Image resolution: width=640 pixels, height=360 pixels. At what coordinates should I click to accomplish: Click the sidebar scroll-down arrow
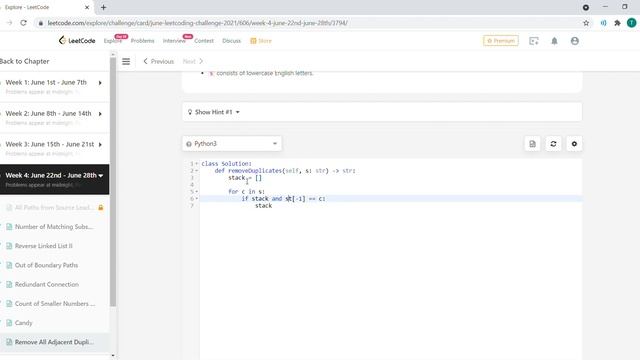point(113,356)
